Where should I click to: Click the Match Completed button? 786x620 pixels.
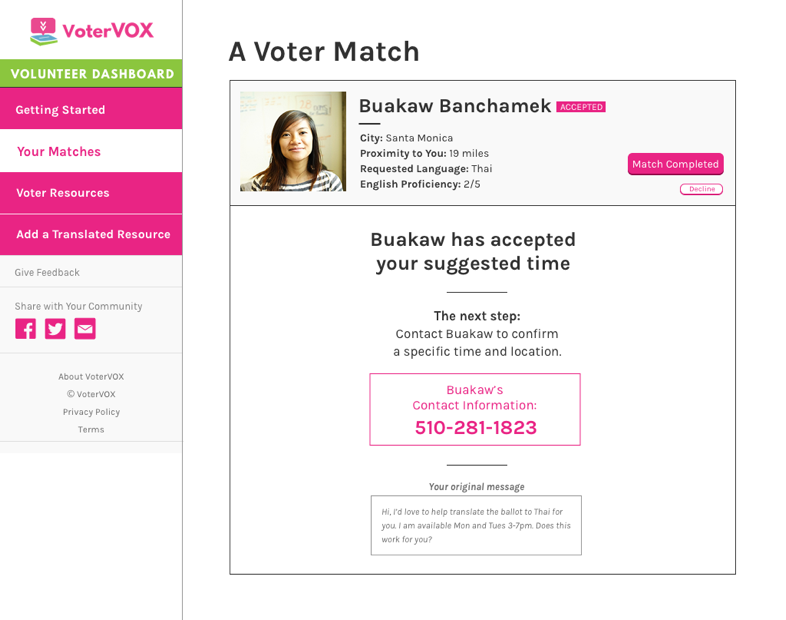click(x=675, y=164)
